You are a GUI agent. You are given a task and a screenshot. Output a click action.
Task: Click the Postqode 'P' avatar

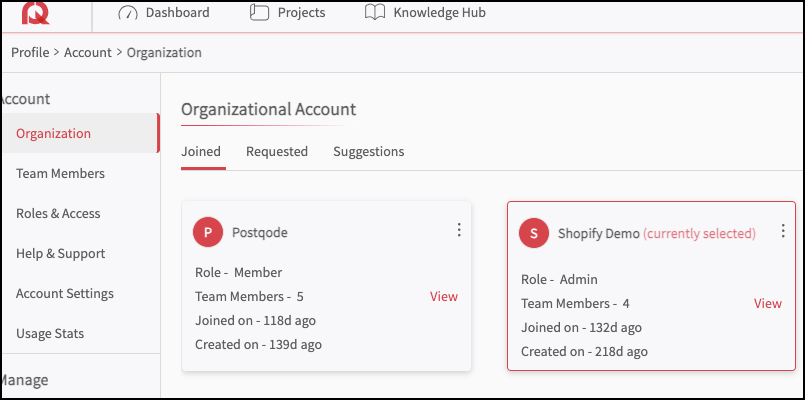tap(208, 232)
